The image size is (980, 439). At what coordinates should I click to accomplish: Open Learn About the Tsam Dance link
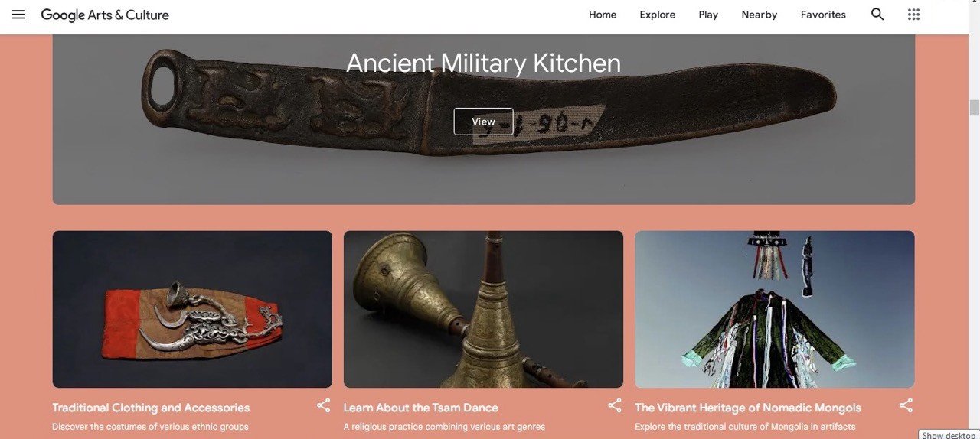(x=420, y=408)
